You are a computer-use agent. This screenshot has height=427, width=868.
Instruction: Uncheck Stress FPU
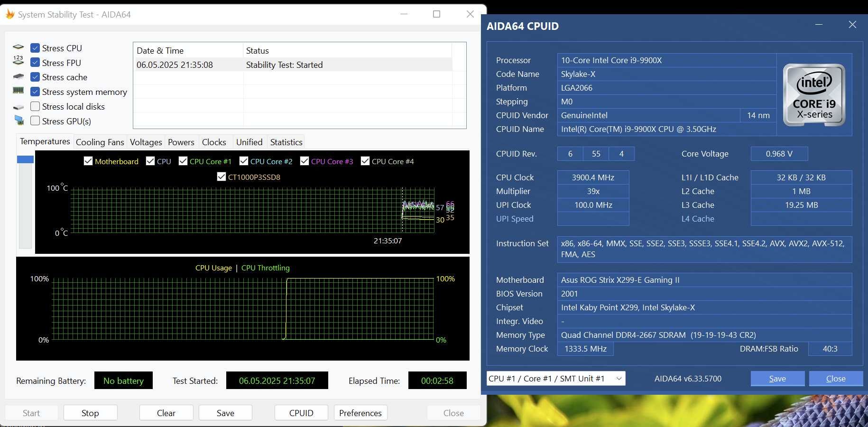pyautogui.click(x=35, y=63)
